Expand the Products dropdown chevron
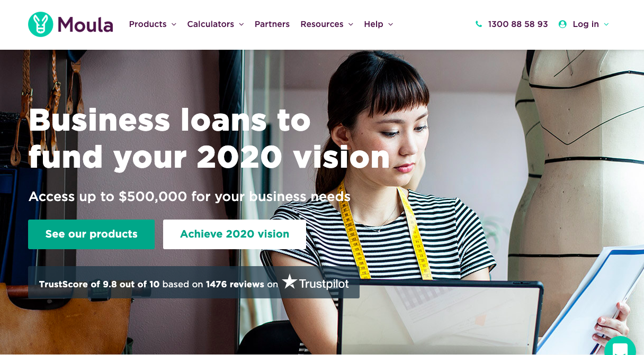 [174, 24]
